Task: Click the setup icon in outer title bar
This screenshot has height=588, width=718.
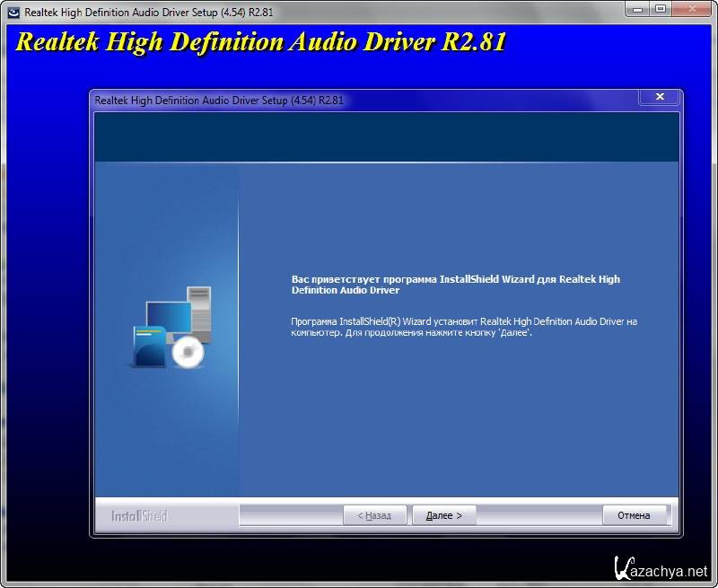Action: click(x=13, y=13)
